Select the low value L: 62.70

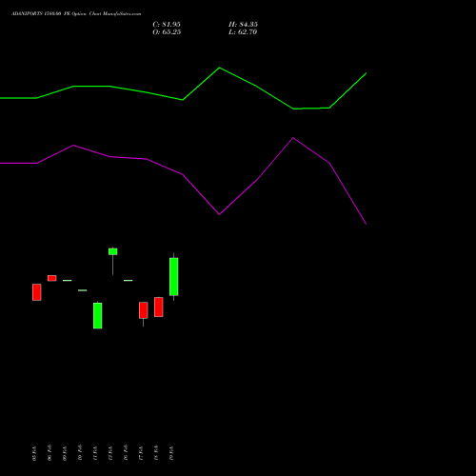243,31
